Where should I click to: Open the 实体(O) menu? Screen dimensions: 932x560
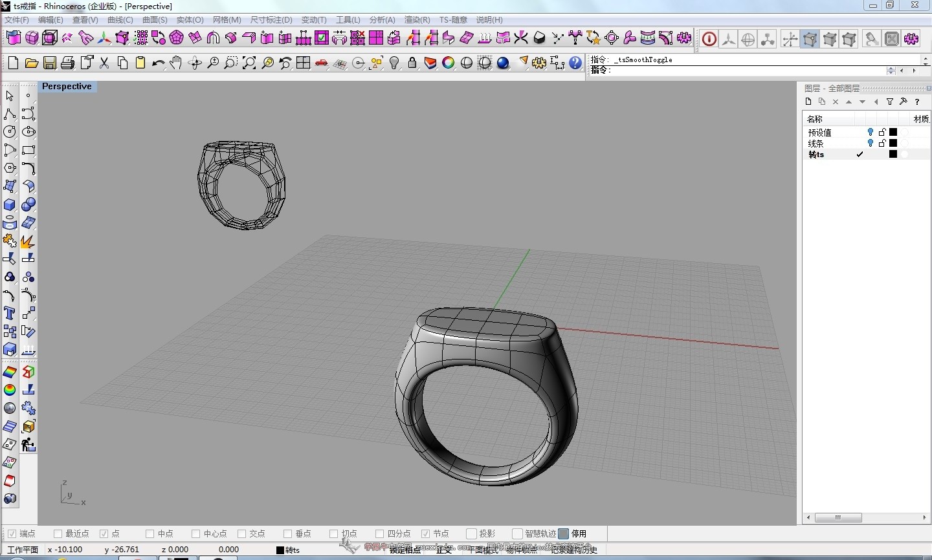pos(190,20)
